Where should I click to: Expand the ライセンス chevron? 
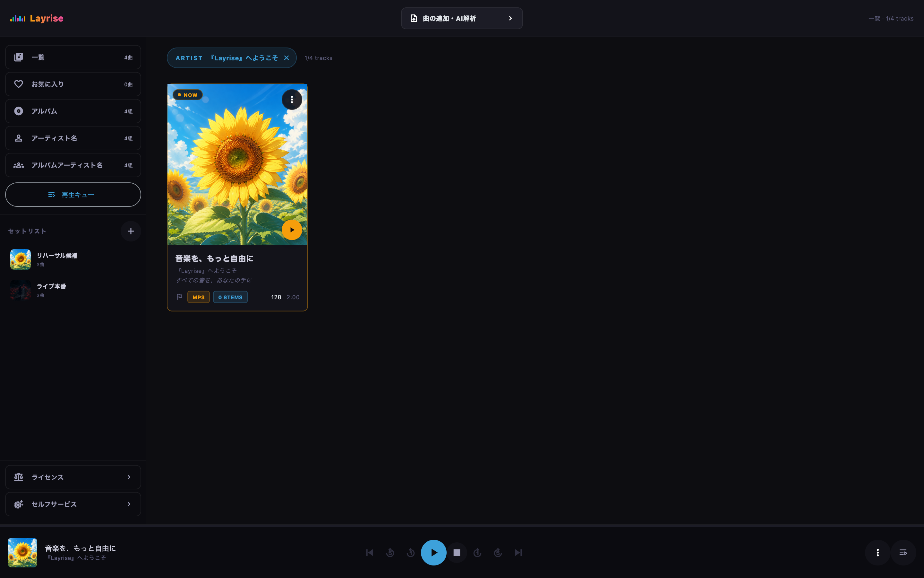tap(129, 477)
